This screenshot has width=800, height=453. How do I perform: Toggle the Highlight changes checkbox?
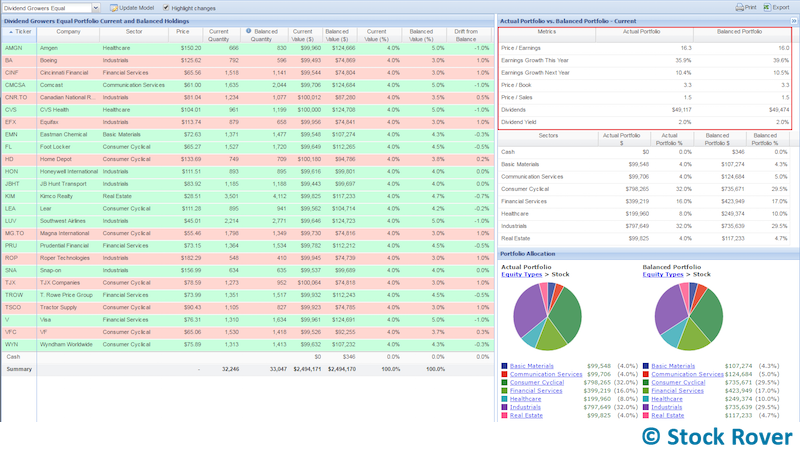click(x=166, y=8)
